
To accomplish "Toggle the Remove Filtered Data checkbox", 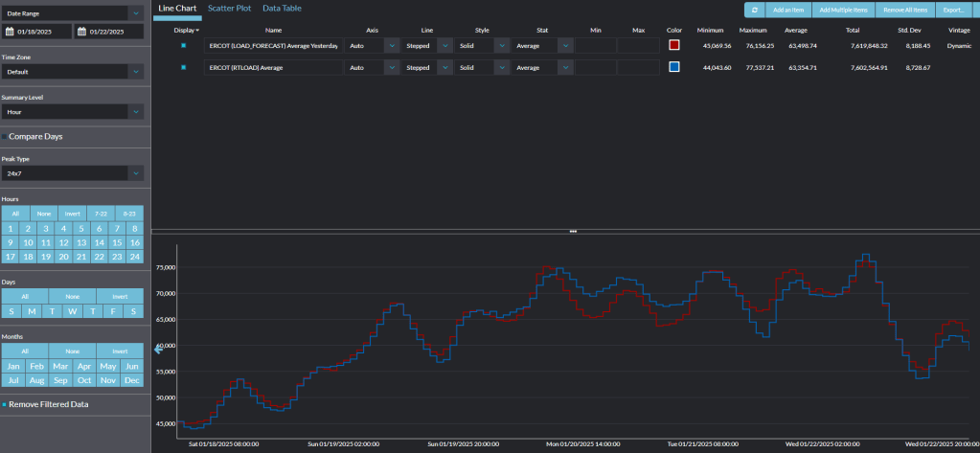I will coord(4,404).
